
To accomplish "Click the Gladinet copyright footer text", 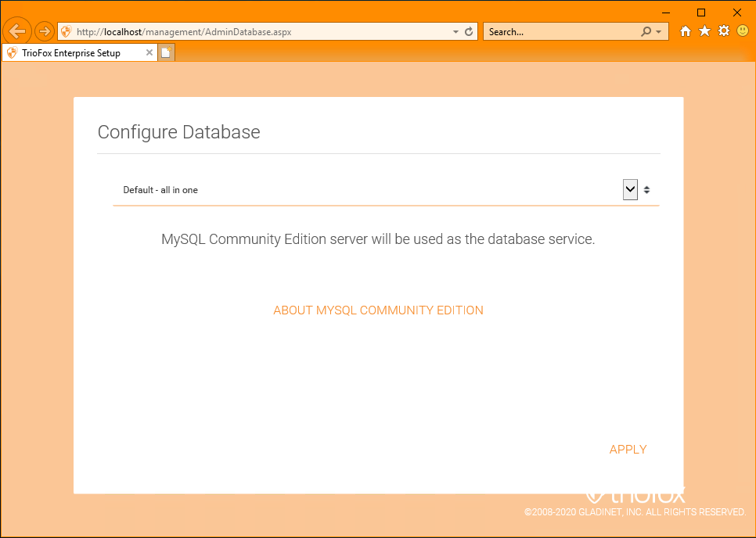I will 635,512.
